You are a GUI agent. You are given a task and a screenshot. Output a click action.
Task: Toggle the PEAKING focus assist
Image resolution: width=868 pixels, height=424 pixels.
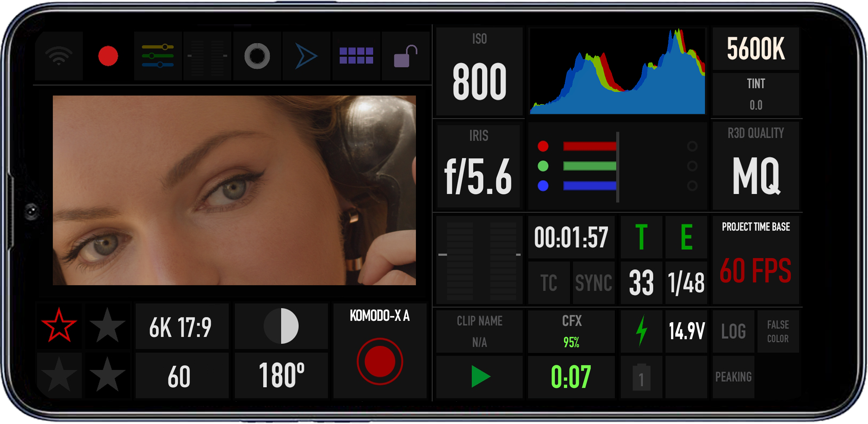tap(733, 377)
